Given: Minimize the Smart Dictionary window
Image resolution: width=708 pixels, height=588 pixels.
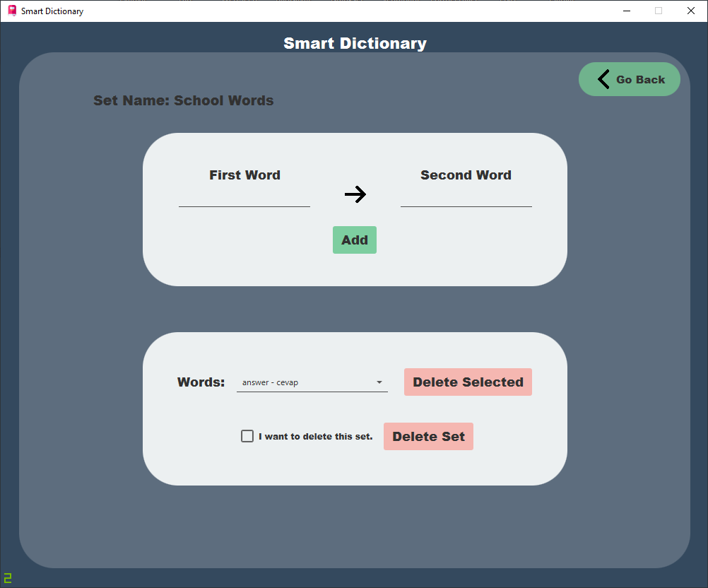Looking at the screenshot, I should point(626,11).
